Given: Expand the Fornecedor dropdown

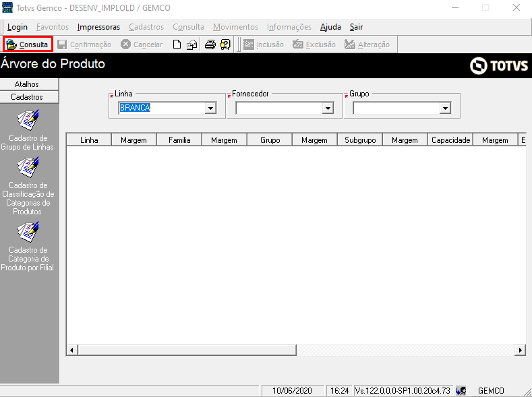Looking at the screenshot, I should 328,108.
